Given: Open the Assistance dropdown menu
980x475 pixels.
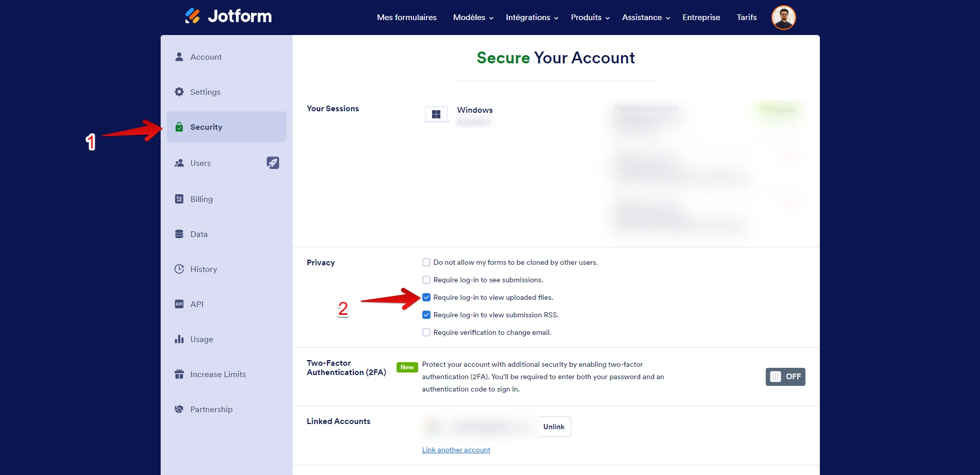Looking at the screenshot, I should [645, 18].
